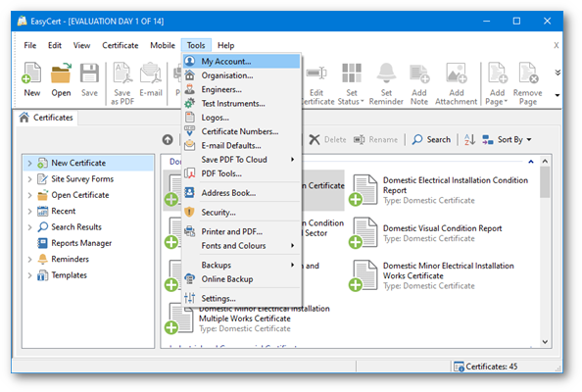
Task: Open Address Book from Tools menu
Action: (241, 193)
